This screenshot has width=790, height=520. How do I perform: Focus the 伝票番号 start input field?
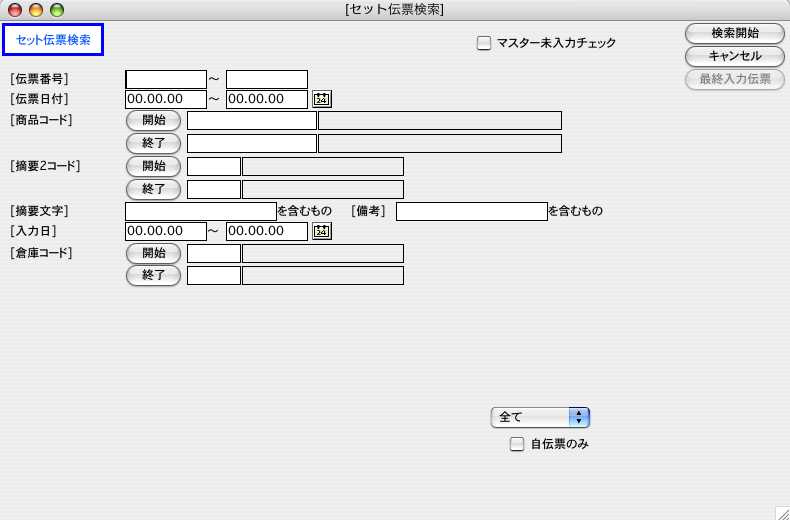tap(166, 79)
